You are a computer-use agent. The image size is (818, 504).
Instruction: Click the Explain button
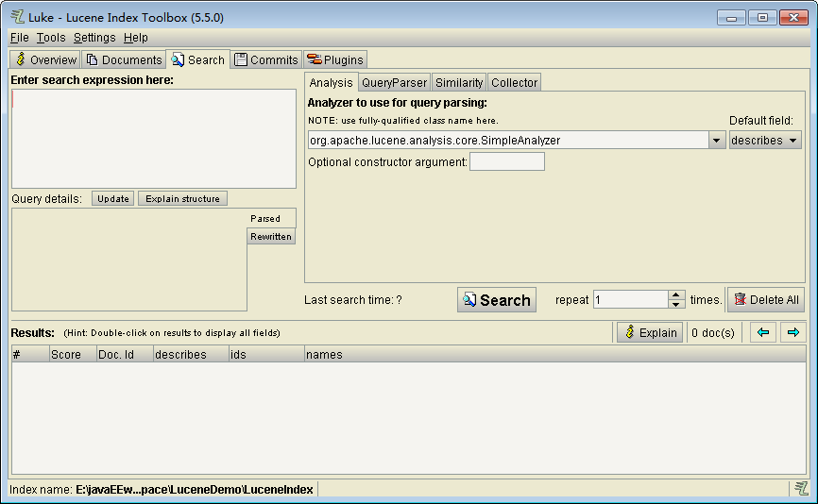[x=649, y=332]
